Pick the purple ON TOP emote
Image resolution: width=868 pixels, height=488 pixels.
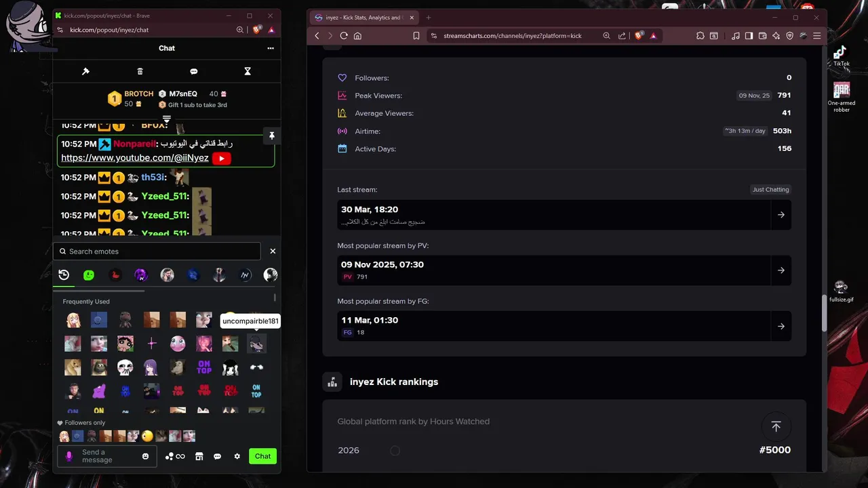coord(204,367)
